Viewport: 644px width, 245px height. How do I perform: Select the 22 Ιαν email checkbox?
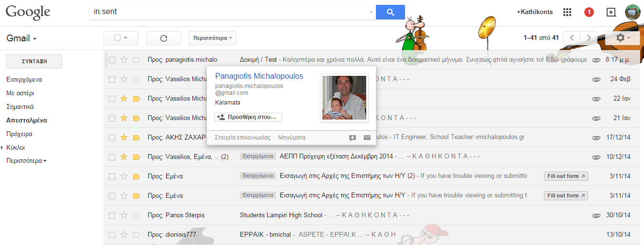click(112, 99)
